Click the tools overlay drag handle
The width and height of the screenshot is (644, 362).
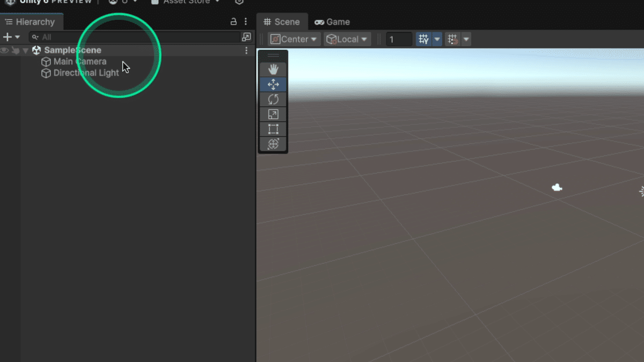pyautogui.click(x=273, y=55)
